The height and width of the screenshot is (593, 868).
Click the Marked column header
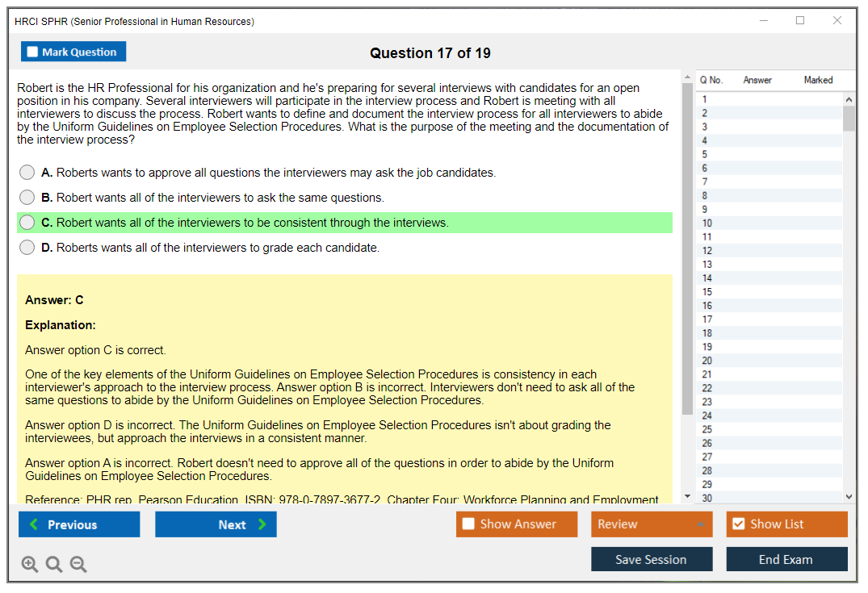[x=818, y=80]
